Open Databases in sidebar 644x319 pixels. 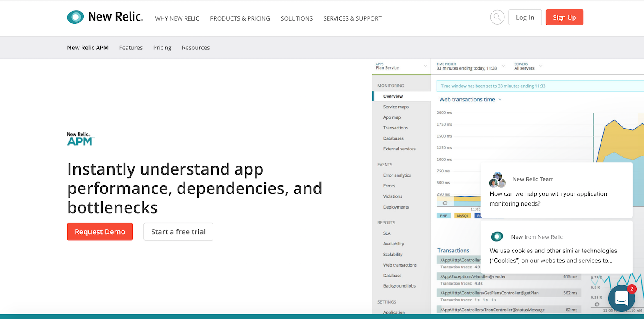[x=393, y=138]
